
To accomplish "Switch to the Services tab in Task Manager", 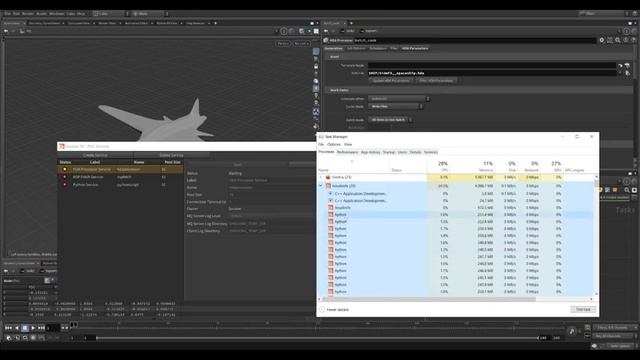I will click(431, 152).
